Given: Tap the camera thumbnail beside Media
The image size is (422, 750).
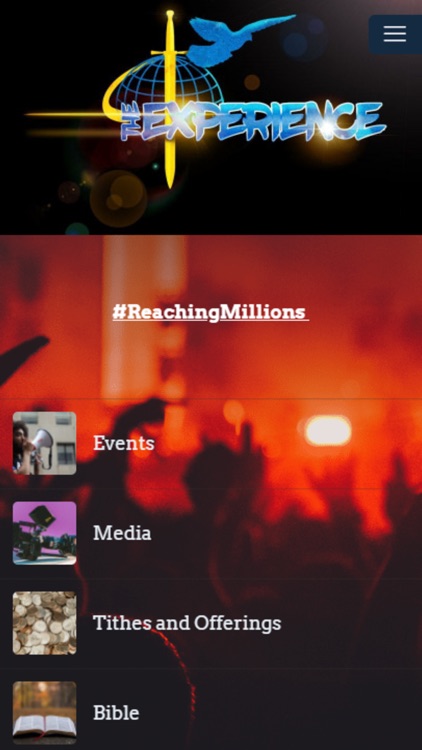Looking at the screenshot, I should click(44, 533).
